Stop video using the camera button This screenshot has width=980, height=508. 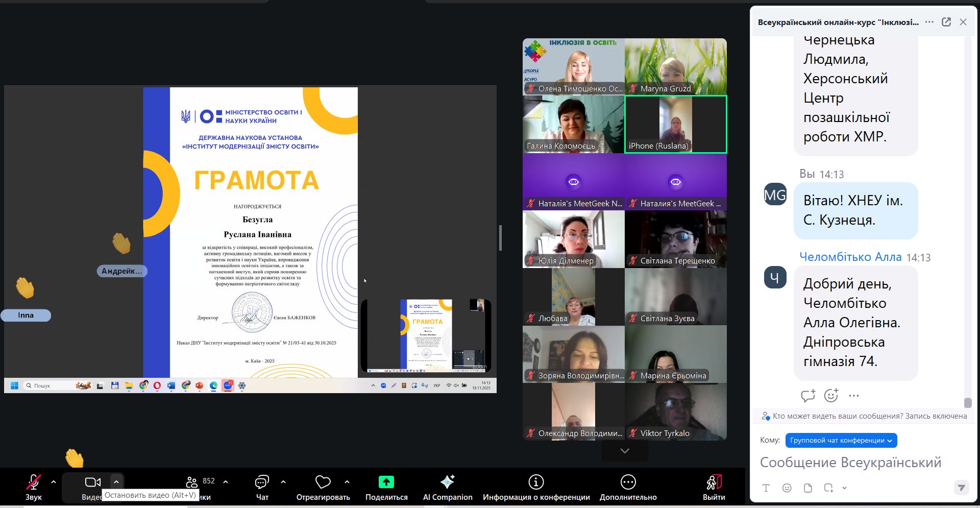pos(92,482)
